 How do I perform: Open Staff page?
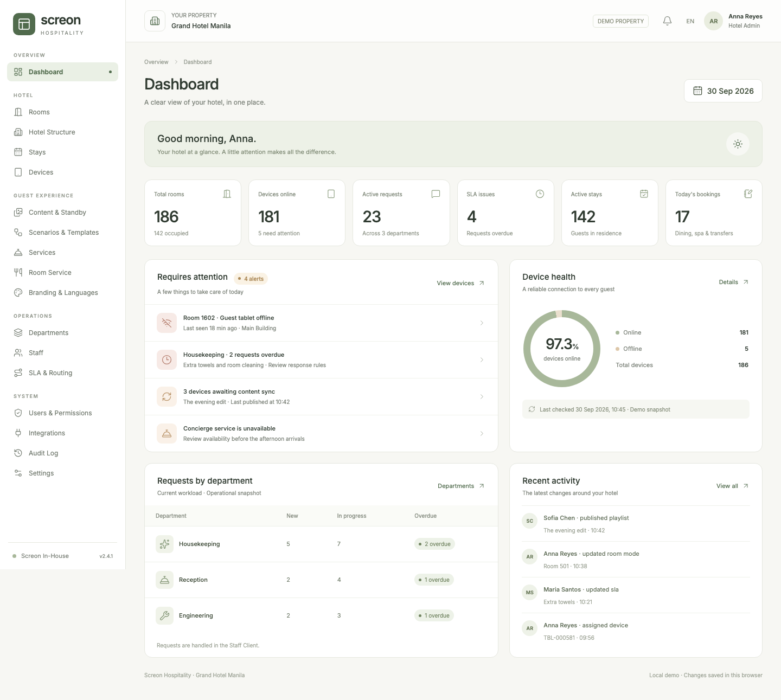click(62, 353)
